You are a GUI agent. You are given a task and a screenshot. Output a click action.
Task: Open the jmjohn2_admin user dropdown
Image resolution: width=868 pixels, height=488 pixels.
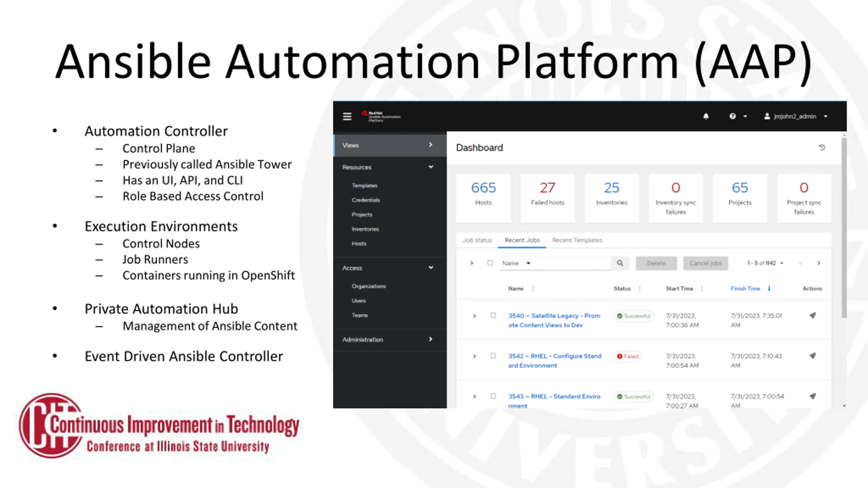coord(795,117)
